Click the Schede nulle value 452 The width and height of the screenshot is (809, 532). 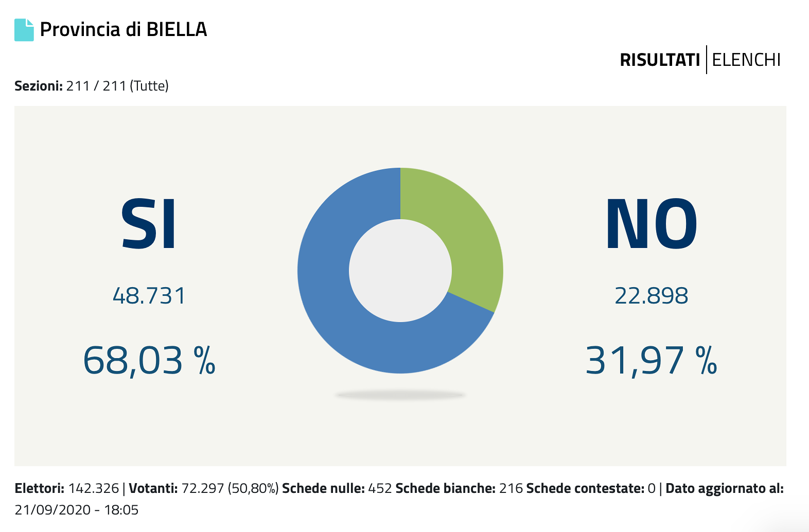click(x=380, y=488)
